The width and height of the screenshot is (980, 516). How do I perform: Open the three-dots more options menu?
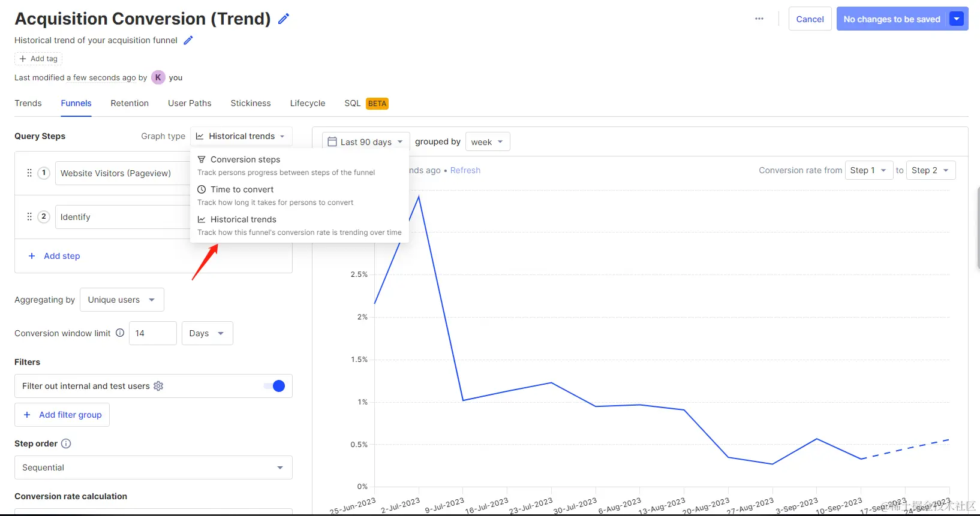pos(759,19)
